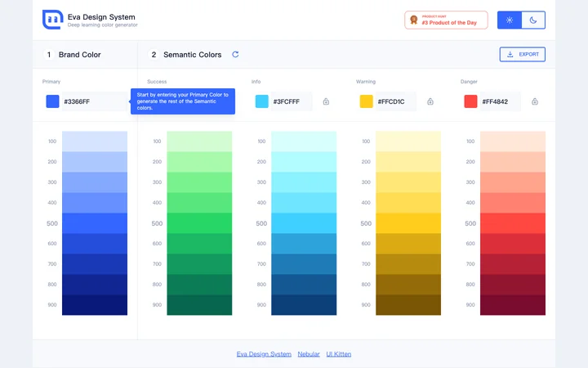Click the Success column label
Screen dimensions: 588x368
pyautogui.click(x=157, y=82)
